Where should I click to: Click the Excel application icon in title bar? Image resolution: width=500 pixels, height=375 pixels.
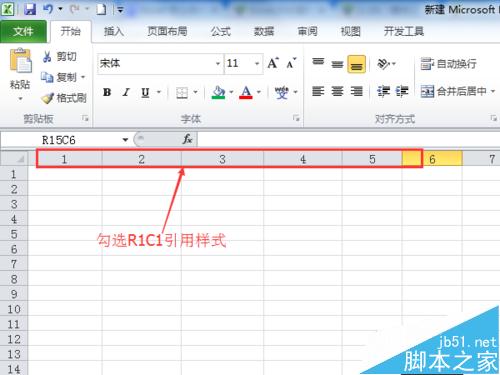7,9
